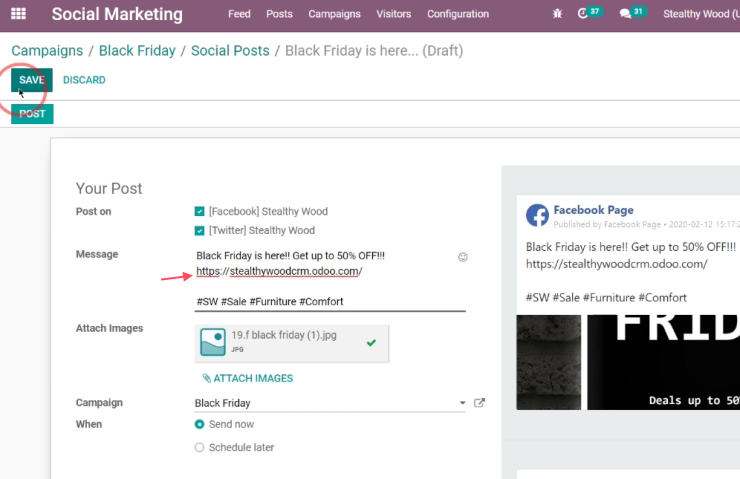Click into the Message text area
Screen dimensions: 740x479
pyautogui.click(x=330, y=279)
